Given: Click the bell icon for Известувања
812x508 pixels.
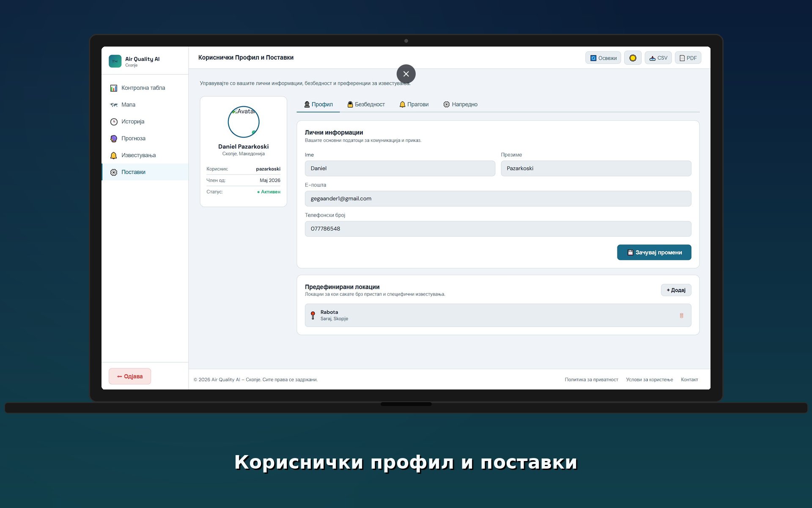Looking at the screenshot, I should pos(114,155).
